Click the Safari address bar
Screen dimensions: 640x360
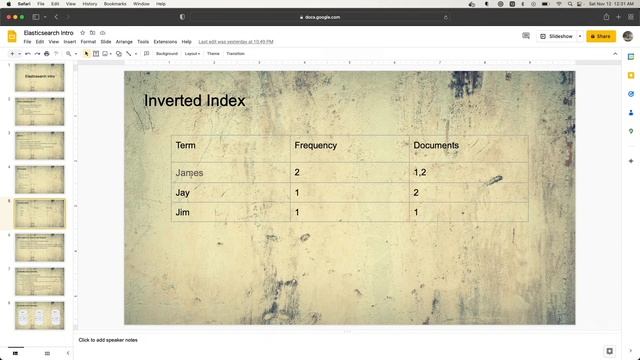(x=320, y=17)
